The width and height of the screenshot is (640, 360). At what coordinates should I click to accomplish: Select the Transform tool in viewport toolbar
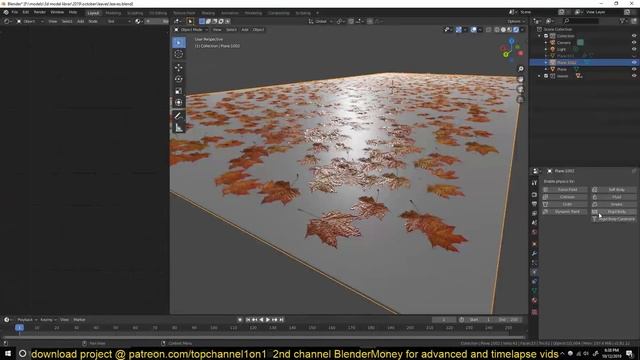tap(179, 102)
